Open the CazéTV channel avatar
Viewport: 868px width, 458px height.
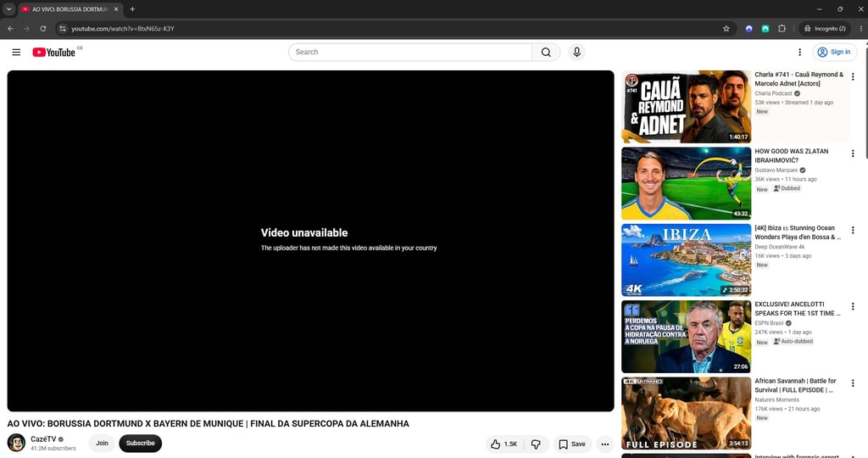[16, 443]
